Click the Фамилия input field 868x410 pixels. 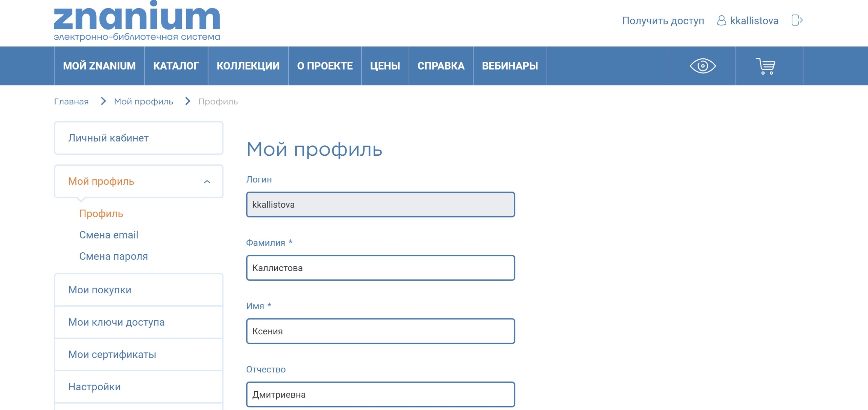(x=380, y=268)
